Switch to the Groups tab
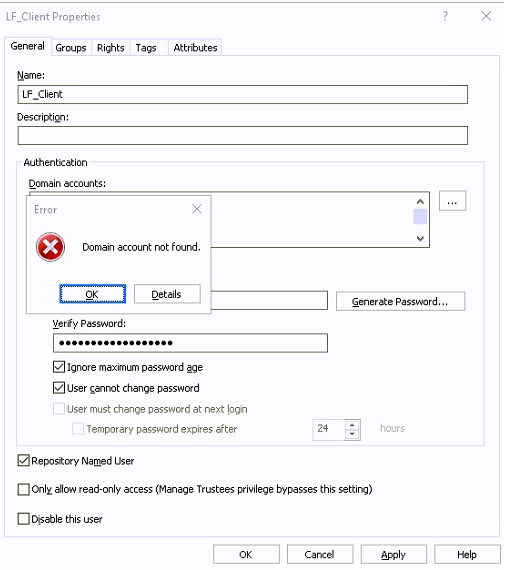This screenshot has height=570, width=505. point(71,48)
